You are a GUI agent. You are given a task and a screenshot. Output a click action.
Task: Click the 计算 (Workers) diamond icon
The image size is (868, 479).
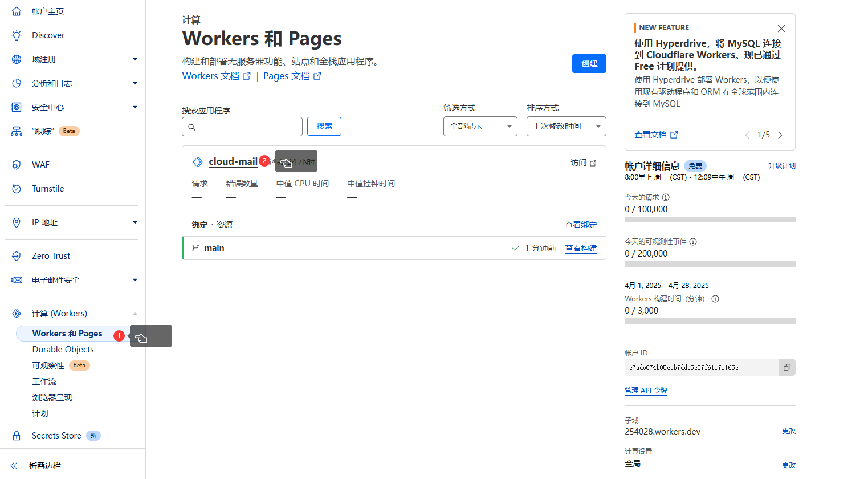pyautogui.click(x=16, y=313)
